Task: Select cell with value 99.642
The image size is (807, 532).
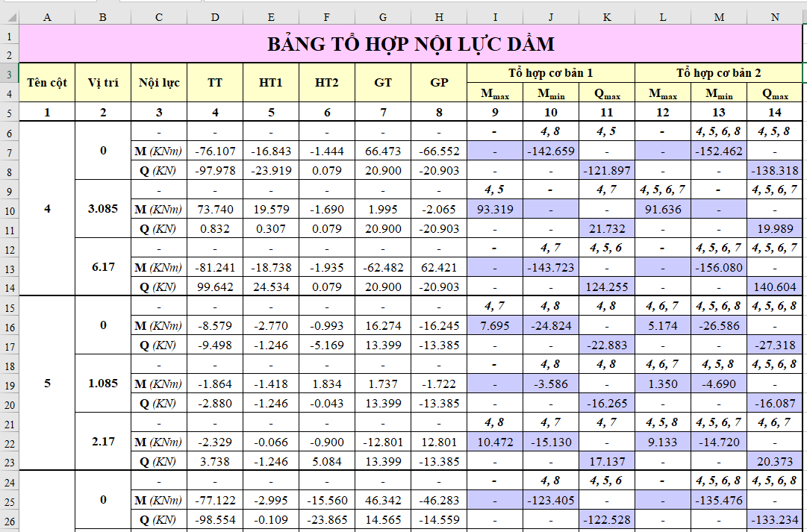Action: [x=215, y=287]
